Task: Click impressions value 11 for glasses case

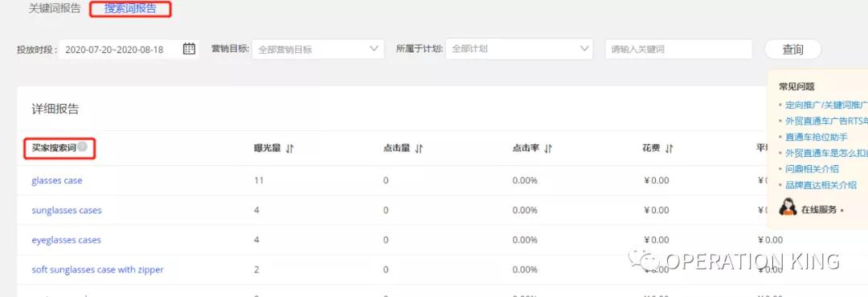Action: click(259, 180)
